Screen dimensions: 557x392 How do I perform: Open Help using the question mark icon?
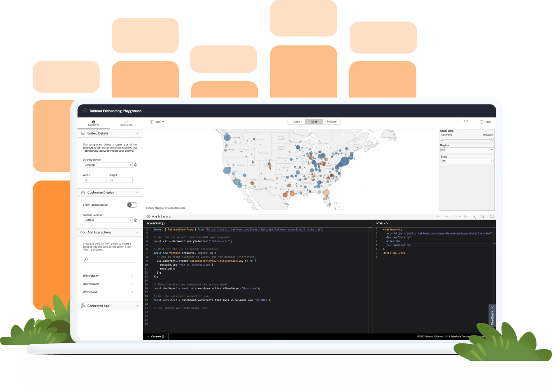[x=482, y=122]
